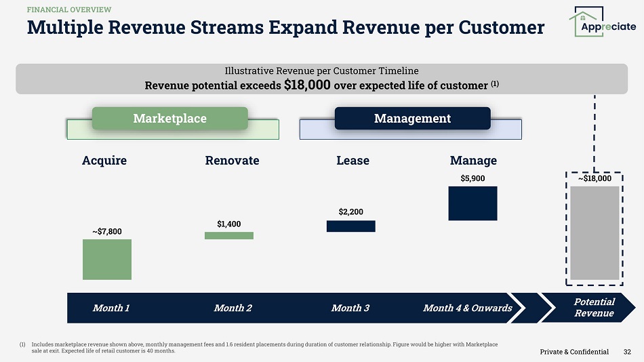Click the green Acquire ~$7,800 bar
Image resolution: width=644 pixels, height=362 pixels.
107,259
